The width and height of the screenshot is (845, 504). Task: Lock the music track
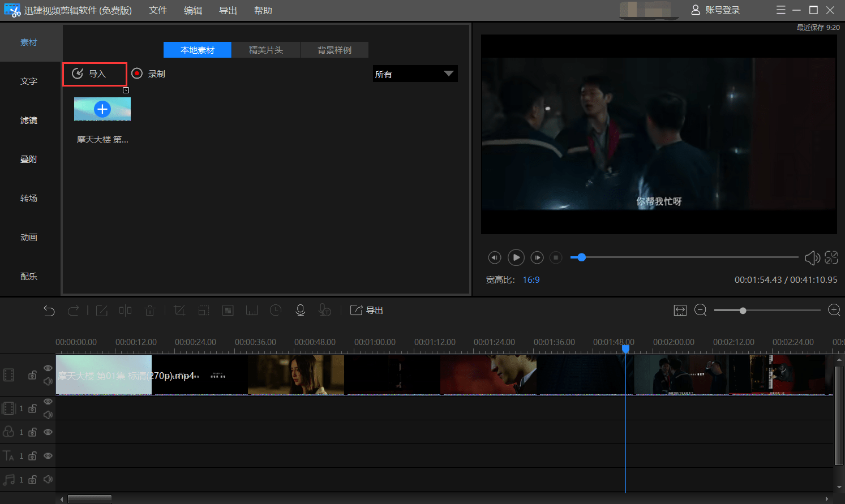33,480
